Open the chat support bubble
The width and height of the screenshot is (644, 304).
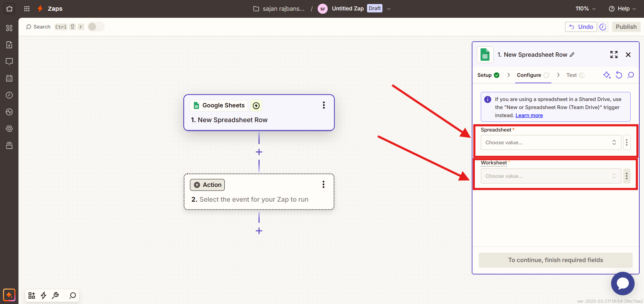point(623,284)
